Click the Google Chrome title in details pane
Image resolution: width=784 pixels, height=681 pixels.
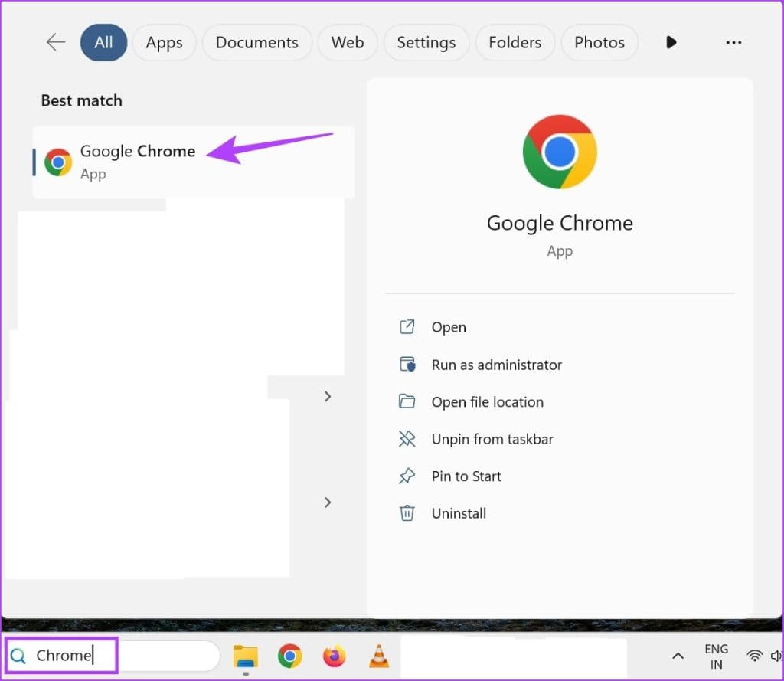pos(560,223)
